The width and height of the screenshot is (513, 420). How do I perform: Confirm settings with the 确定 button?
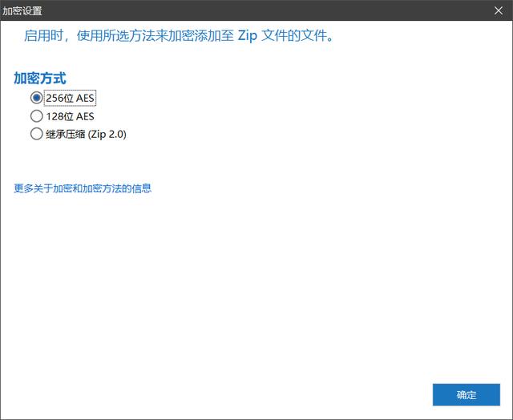point(467,395)
